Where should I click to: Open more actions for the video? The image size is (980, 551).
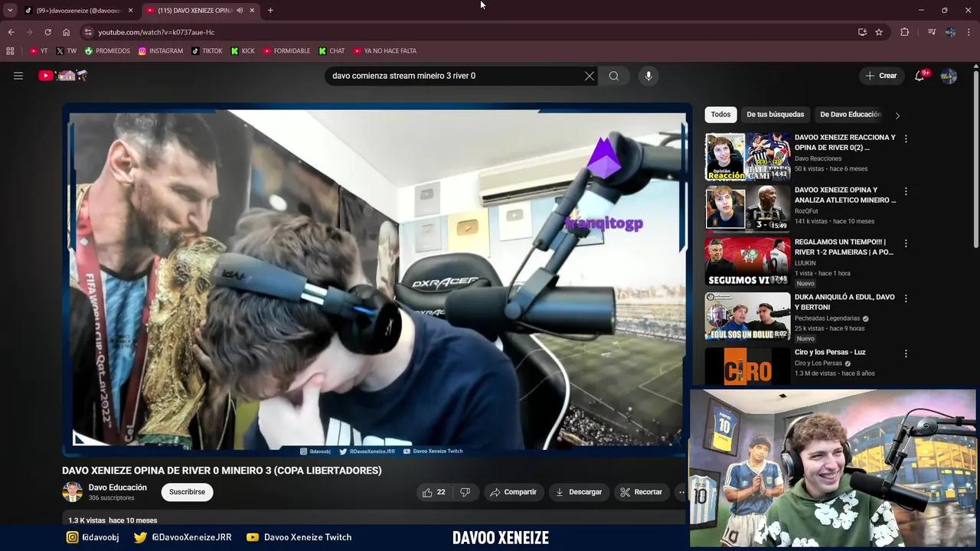click(x=680, y=492)
